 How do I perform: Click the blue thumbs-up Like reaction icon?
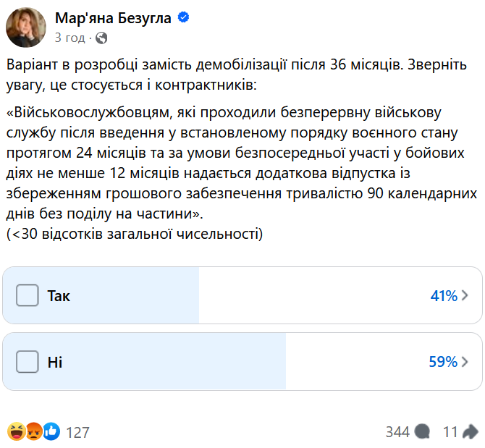(x=51, y=432)
